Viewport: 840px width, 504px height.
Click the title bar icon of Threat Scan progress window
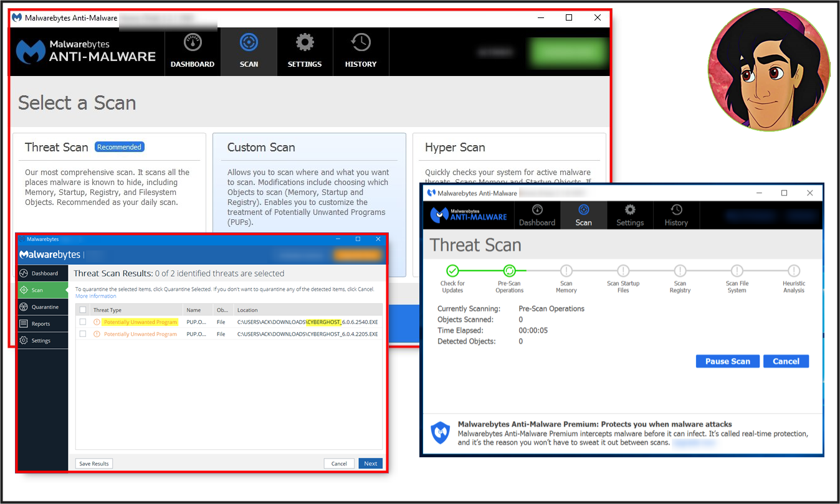[x=431, y=193]
